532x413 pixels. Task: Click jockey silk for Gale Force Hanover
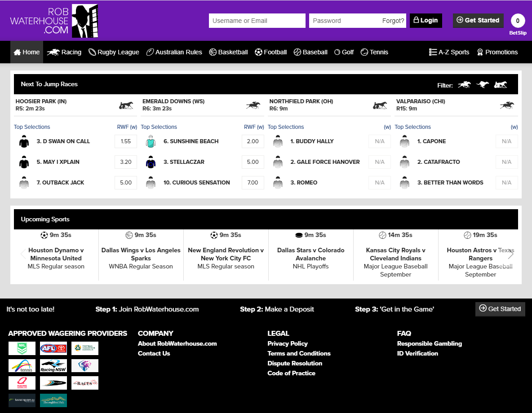278,162
